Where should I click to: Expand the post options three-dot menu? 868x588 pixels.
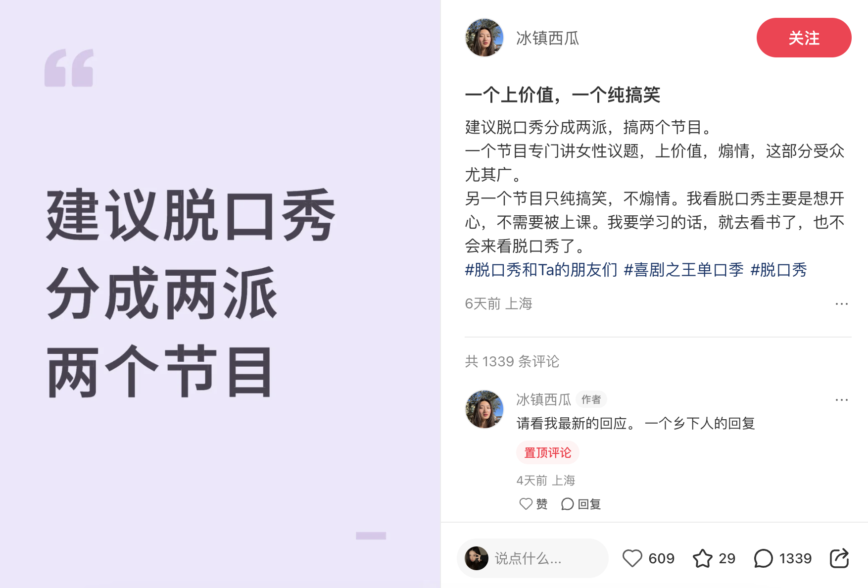tap(841, 304)
